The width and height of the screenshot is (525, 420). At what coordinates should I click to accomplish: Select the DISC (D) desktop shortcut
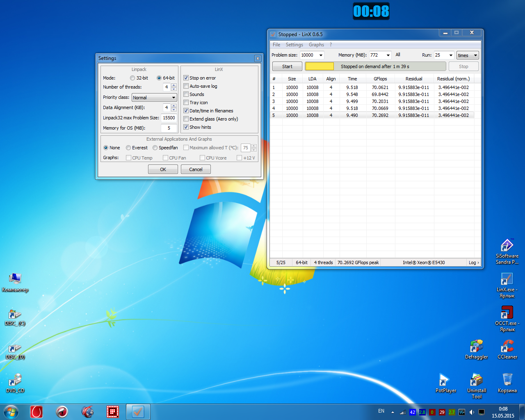(15, 351)
